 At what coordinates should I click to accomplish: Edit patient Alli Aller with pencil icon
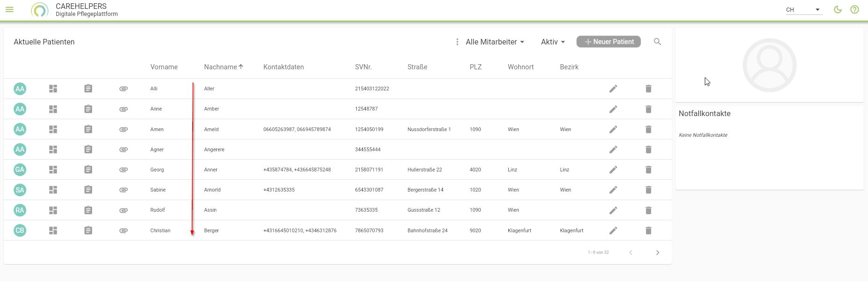[x=613, y=89]
